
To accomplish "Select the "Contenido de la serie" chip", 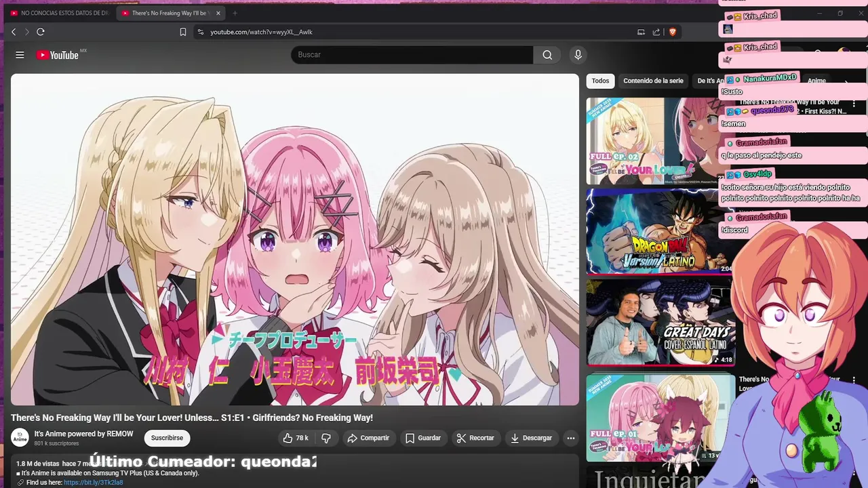I will coord(654,81).
